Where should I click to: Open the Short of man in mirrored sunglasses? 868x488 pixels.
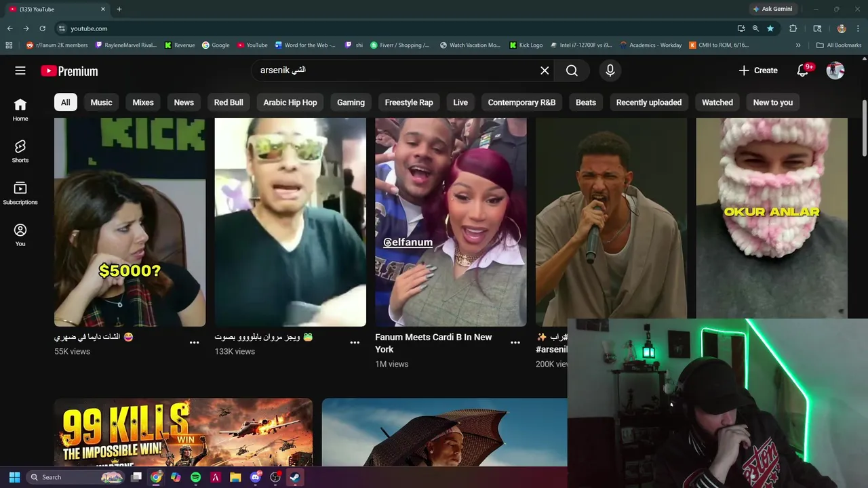pyautogui.click(x=290, y=222)
